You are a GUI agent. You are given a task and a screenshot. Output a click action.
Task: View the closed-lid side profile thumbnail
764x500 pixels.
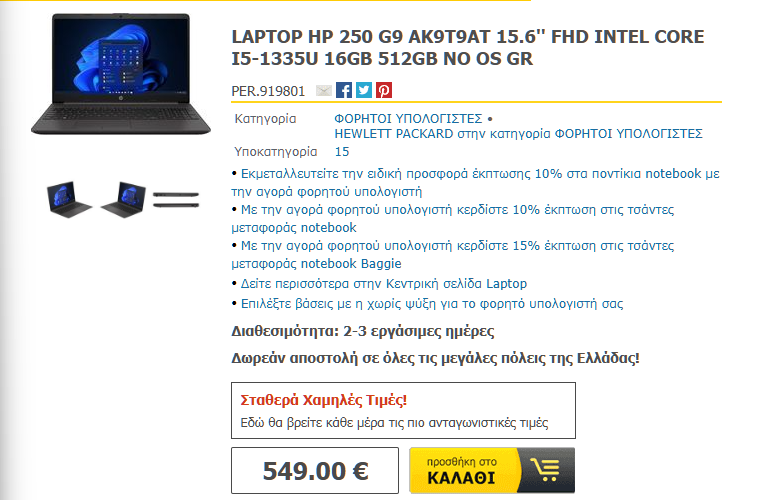(176, 199)
